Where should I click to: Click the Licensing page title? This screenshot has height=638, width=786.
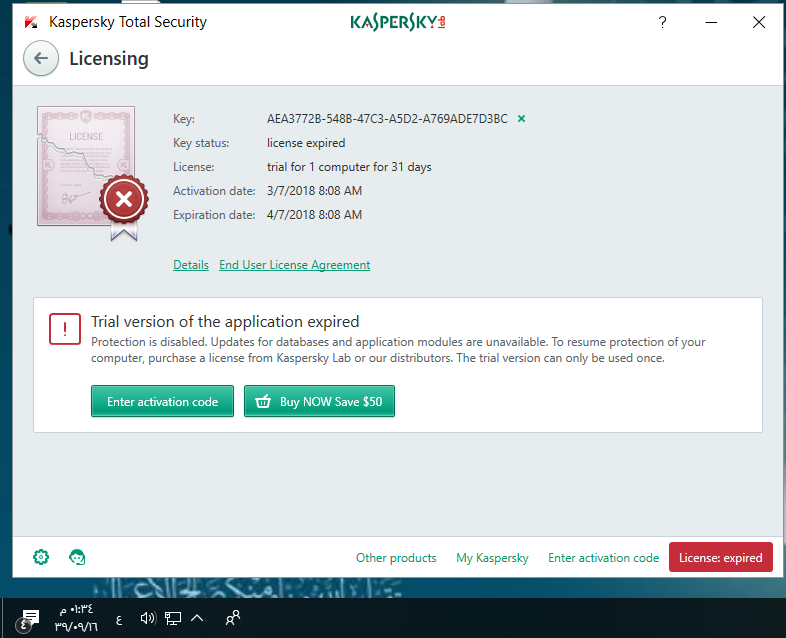coord(109,59)
